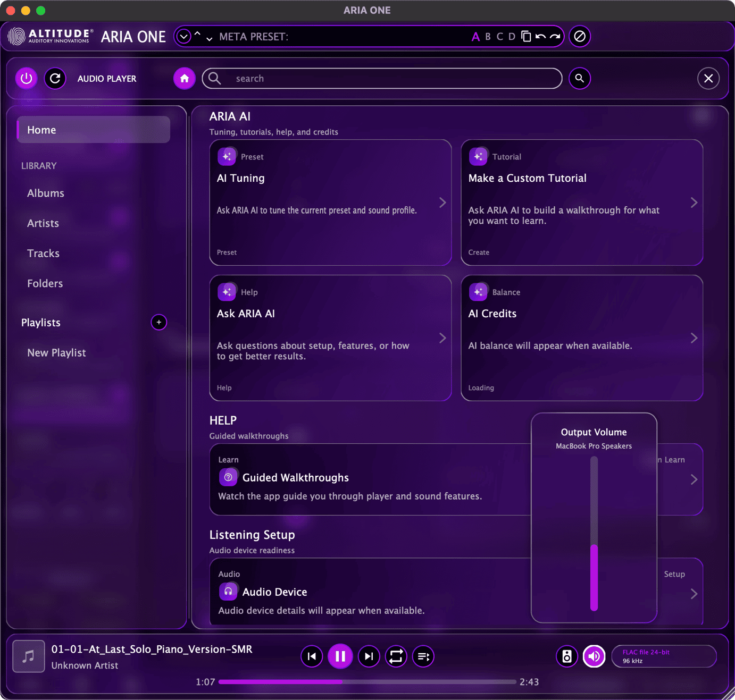Toggle the audio player power button
The height and width of the screenshot is (700, 735).
tap(26, 79)
